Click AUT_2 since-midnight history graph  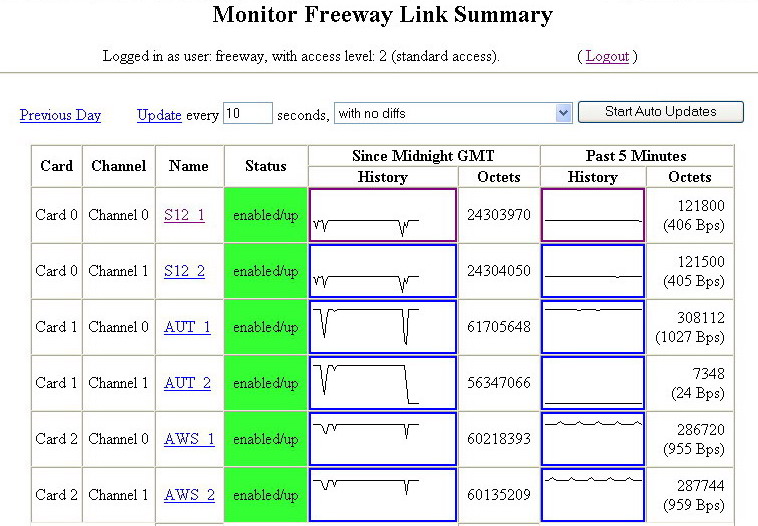[x=383, y=383]
